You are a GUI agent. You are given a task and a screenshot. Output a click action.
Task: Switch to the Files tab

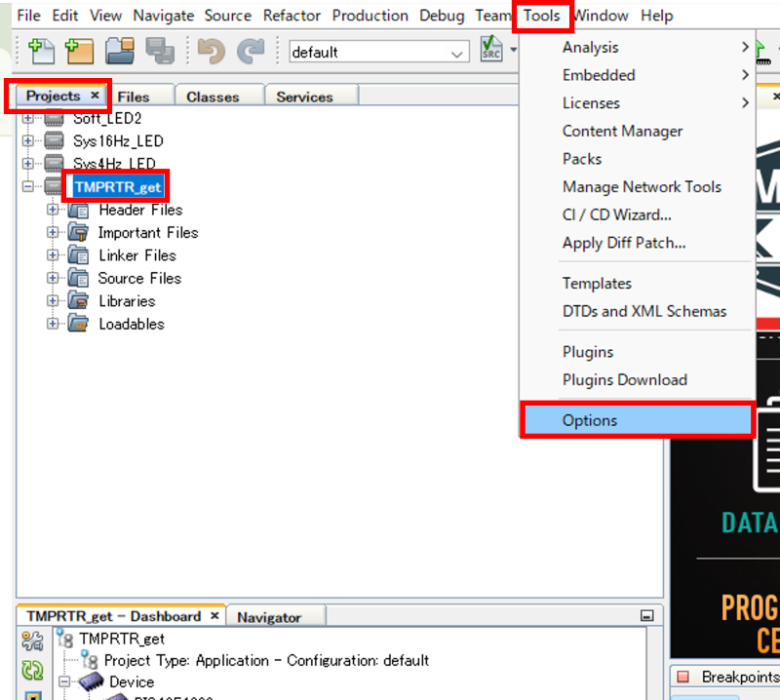(134, 97)
